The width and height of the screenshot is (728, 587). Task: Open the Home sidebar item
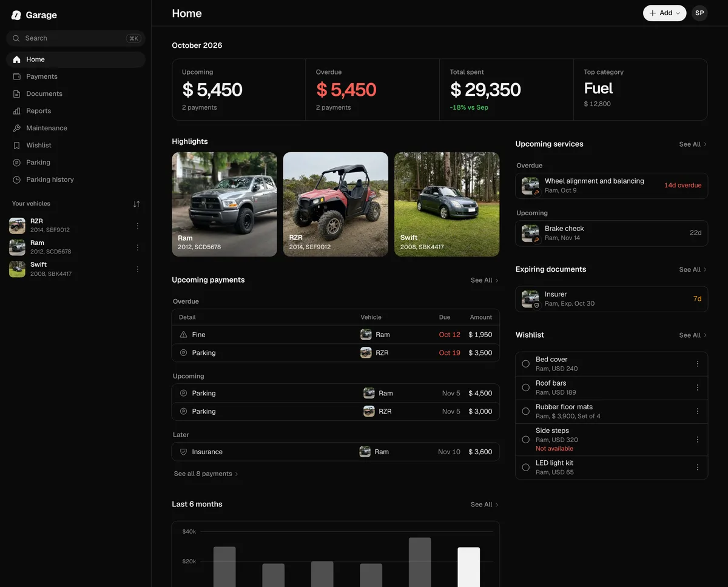tap(76, 59)
